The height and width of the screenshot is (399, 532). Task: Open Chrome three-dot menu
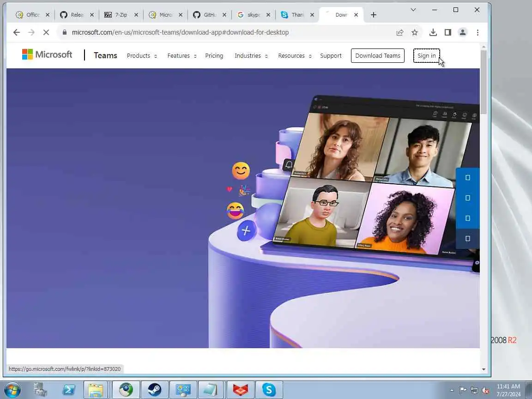tap(478, 32)
